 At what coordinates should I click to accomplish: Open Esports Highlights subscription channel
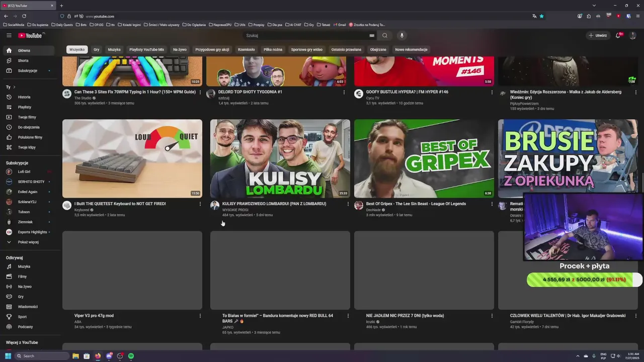(28, 232)
